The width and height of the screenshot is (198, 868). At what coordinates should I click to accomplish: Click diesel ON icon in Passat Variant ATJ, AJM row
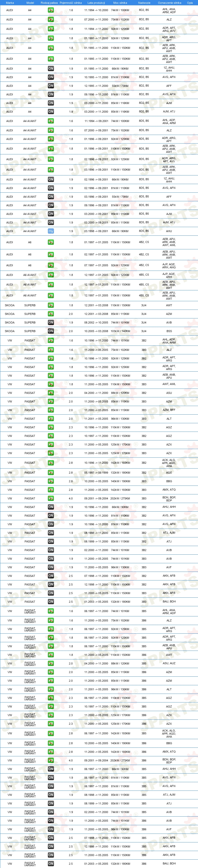51,795
